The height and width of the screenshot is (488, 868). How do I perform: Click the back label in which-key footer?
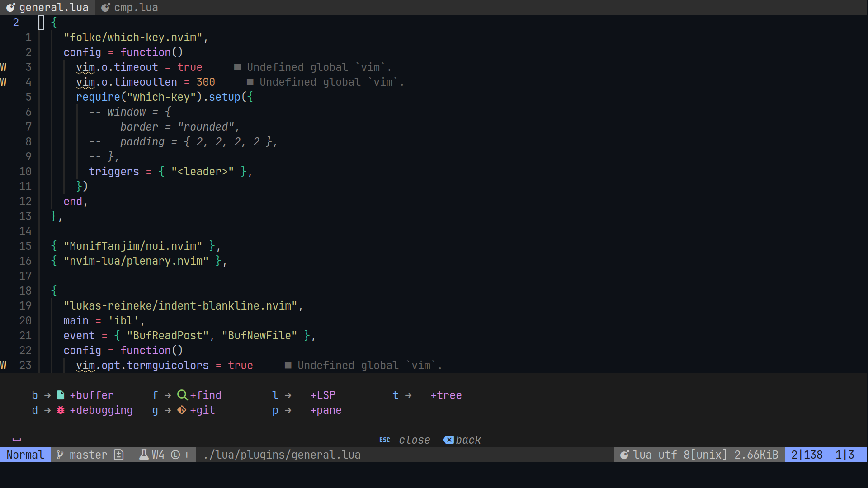pyautogui.click(x=468, y=440)
